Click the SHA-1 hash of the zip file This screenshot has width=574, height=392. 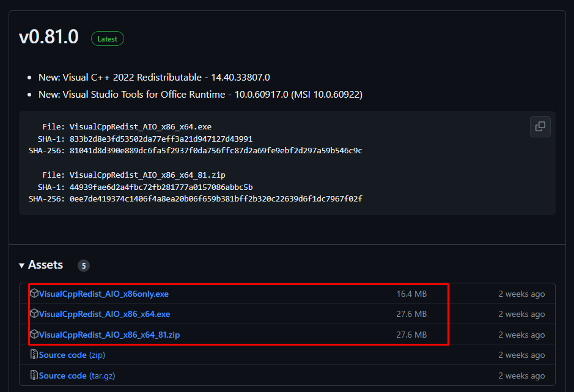[161, 187]
